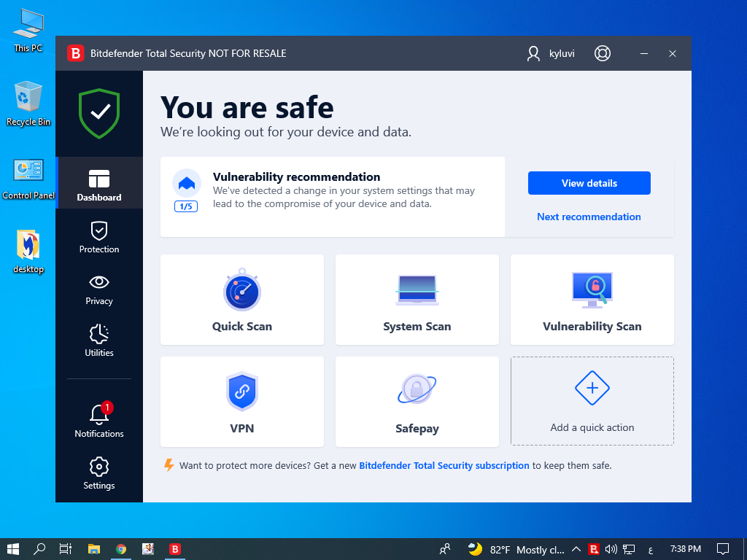Open the VPN quick action
Screen dimensions: 747x560
click(x=242, y=402)
